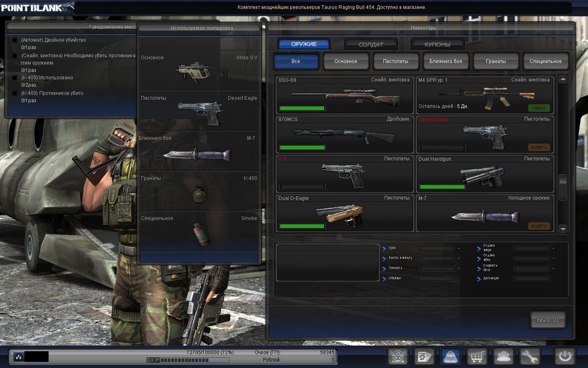Click the inventory scroll up arrow
The width and height of the screenshot is (588, 368).
click(563, 80)
